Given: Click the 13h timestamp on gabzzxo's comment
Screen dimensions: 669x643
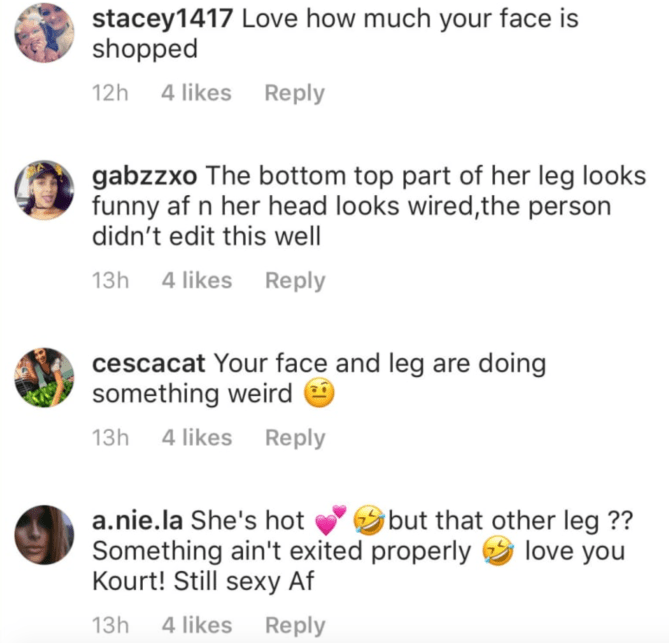Looking at the screenshot, I should point(110,281).
